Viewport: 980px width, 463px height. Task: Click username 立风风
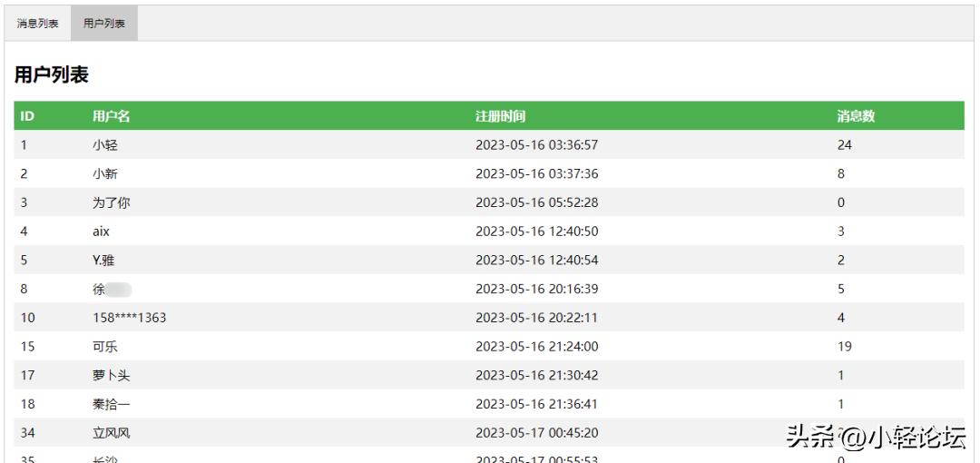tap(112, 433)
